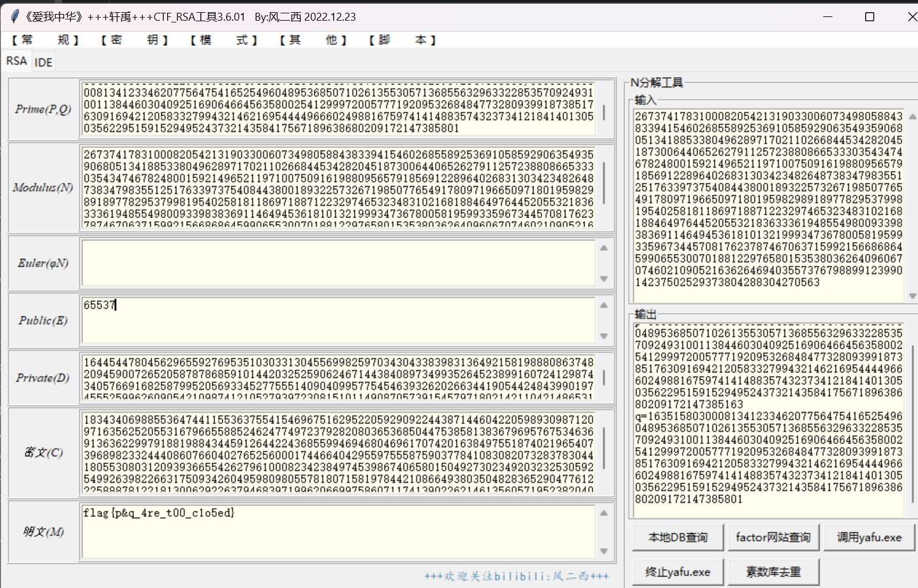Viewport: 918px width, 588px height.
Task: Click the bilibili 风二西 footer text
Action: [x=516, y=576]
